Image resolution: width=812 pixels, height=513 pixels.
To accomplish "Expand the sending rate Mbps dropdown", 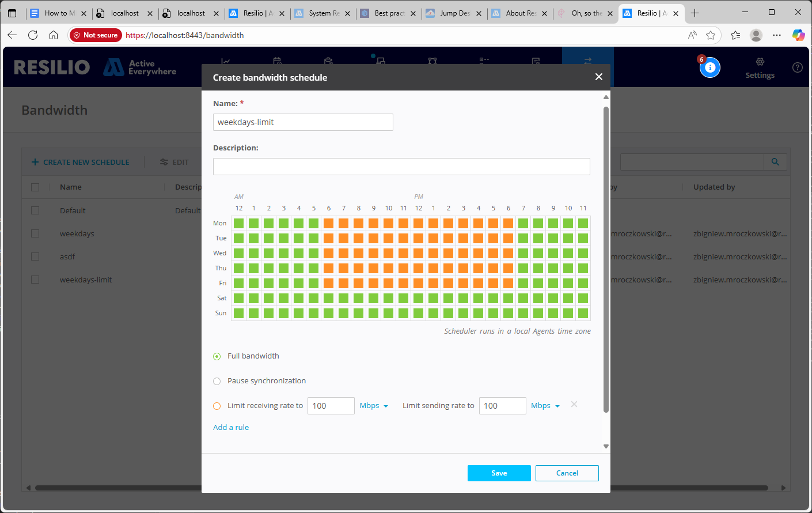I will [x=545, y=406].
